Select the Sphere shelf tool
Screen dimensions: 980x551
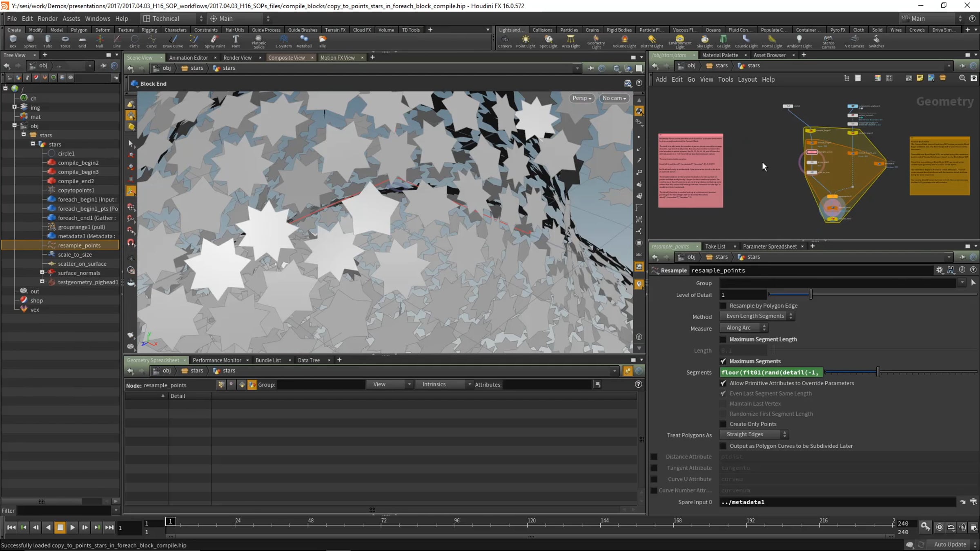[30, 41]
